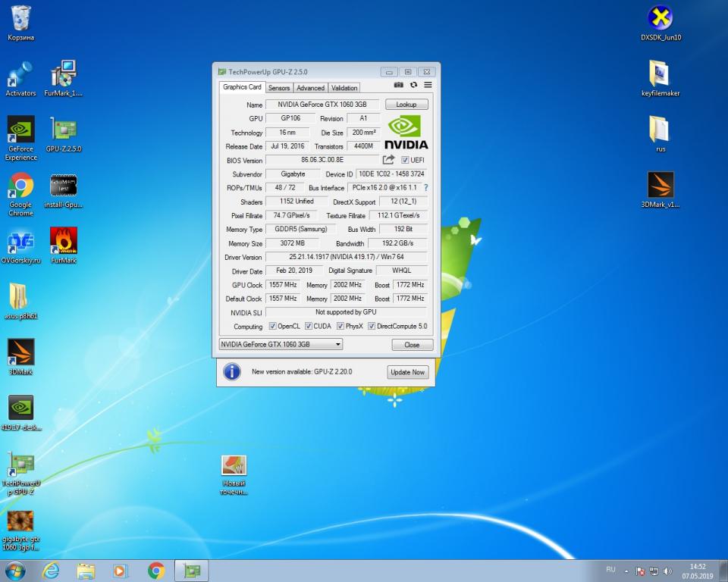728x582 pixels.
Task: Click the action center flag tray icon
Action: [x=640, y=571]
